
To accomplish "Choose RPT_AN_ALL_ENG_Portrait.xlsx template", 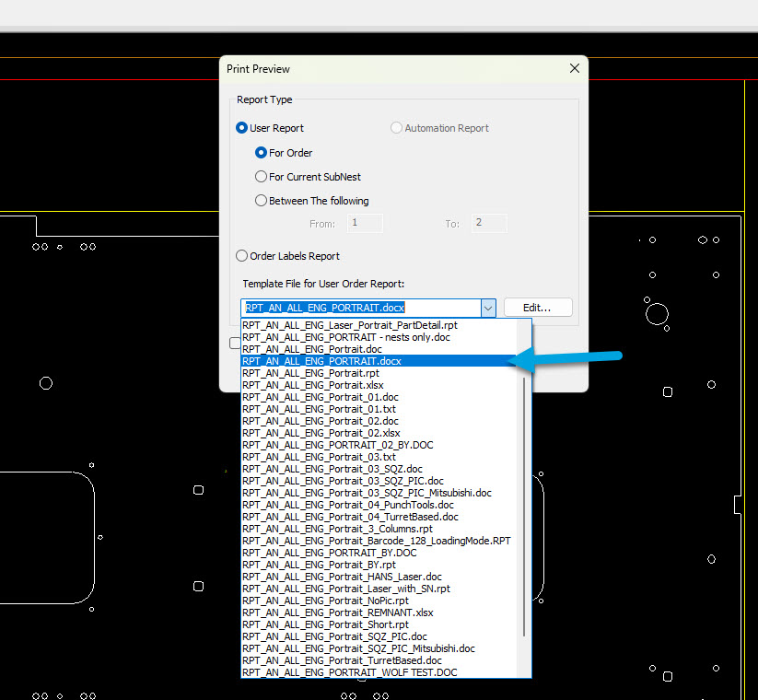I will 379,385.
